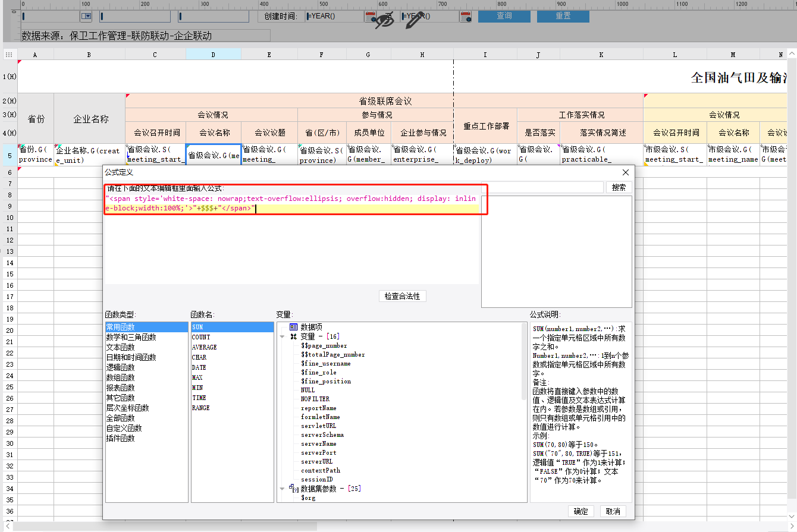Select AVERAGE in function name list
The height and width of the screenshot is (532, 797).
pos(232,347)
